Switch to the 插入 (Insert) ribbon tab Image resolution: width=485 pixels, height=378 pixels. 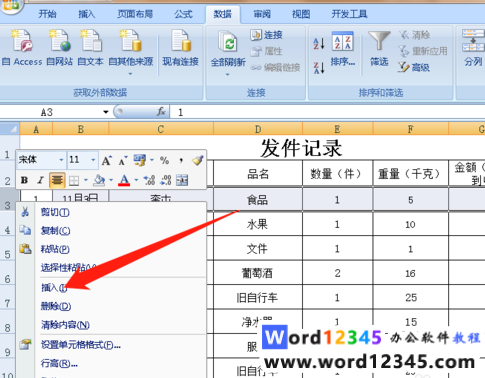click(x=87, y=14)
